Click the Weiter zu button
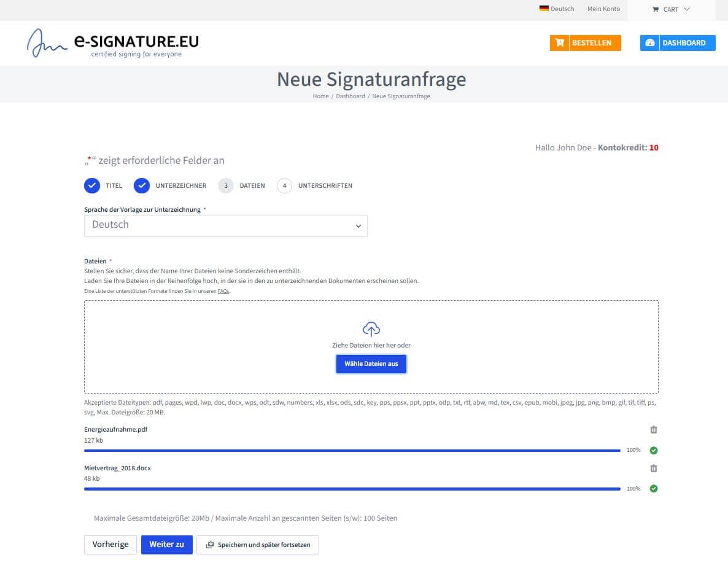This screenshot has width=728, height=563. pyautogui.click(x=166, y=545)
